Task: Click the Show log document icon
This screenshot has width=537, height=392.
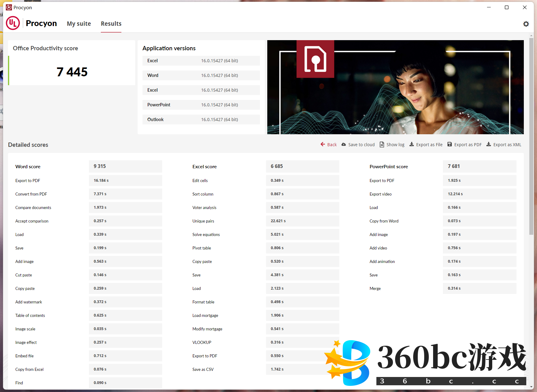Action: 382,144
